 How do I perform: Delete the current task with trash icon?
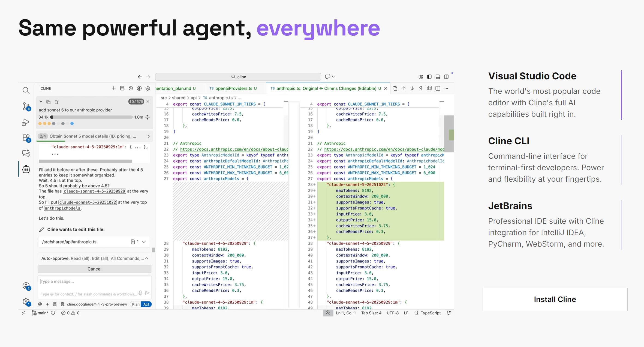pyautogui.click(x=56, y=102)
